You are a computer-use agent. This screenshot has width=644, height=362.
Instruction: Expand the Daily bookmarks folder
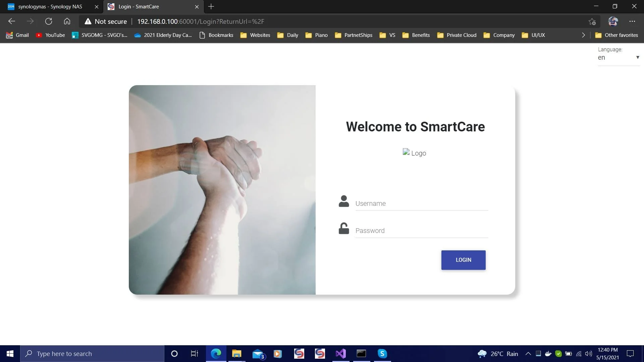[288, 35]
